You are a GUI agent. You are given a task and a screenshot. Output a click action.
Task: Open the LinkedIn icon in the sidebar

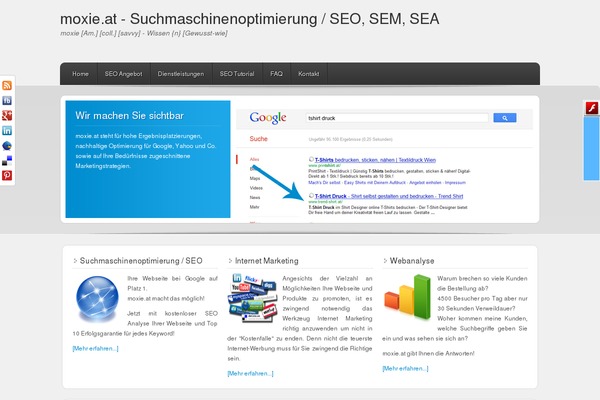[7, 131]
